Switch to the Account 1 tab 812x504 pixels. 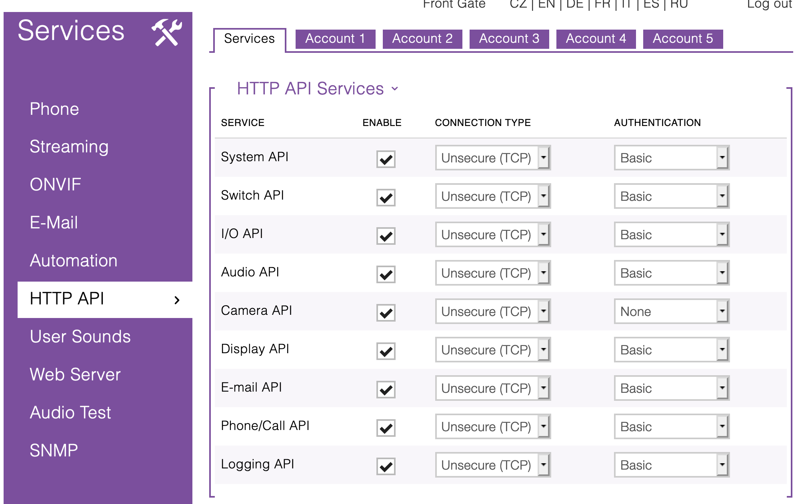335,39
